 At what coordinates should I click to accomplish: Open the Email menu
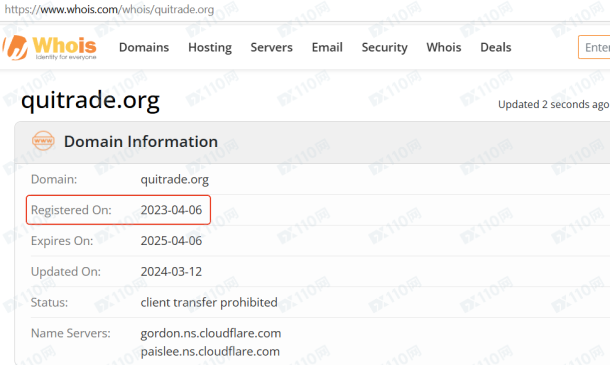point(327,47)
